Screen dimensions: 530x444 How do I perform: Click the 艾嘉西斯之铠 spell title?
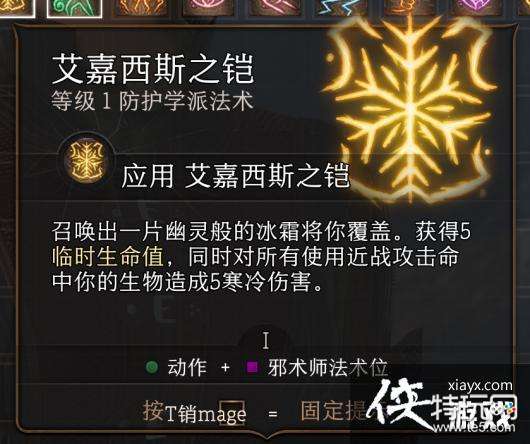point(153,69)
